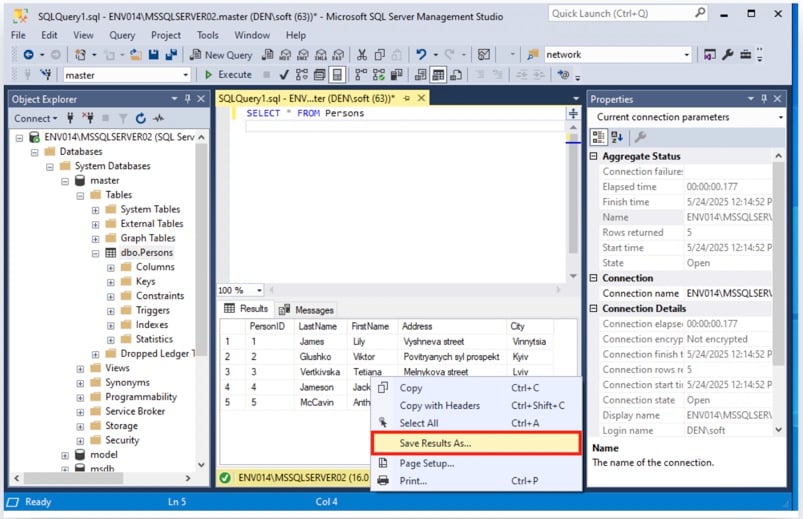Expand the Columns folder

(111, 267)
